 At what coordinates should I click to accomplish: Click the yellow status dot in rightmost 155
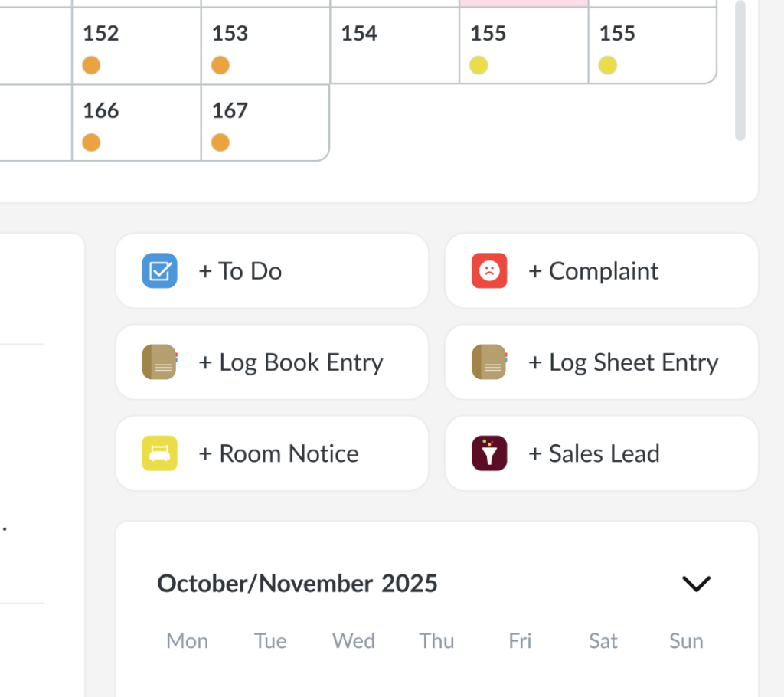click(607, 65)
